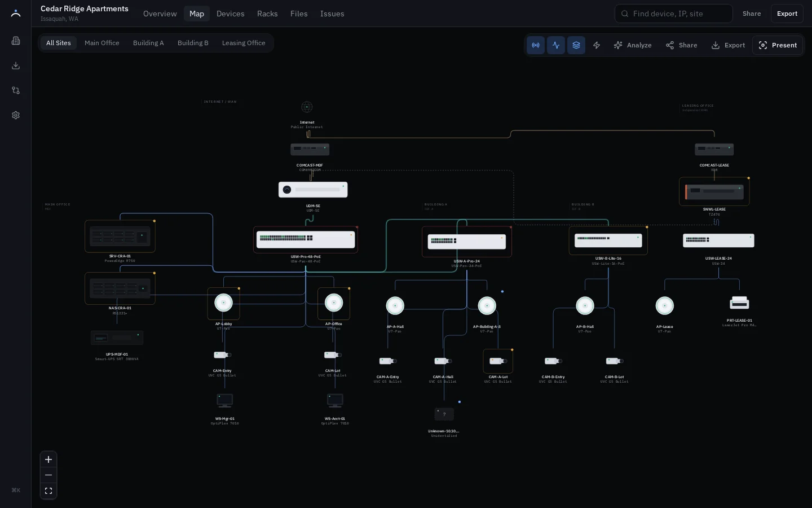Viewport: 812px width, 508px height.
Task: Open the sidebar buildings icon
Action: click(x=16, y=41)
